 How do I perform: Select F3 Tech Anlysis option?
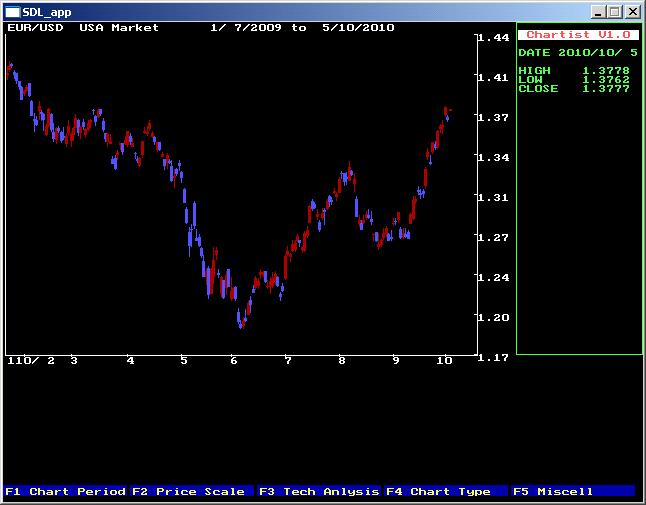[x=319, y=491]
